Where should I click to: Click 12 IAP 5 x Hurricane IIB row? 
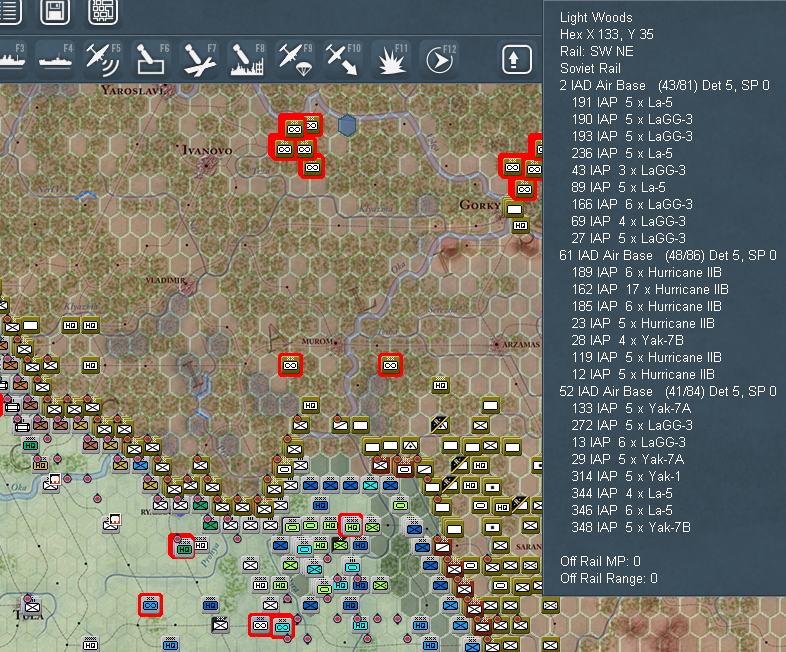tap(643, 374)
